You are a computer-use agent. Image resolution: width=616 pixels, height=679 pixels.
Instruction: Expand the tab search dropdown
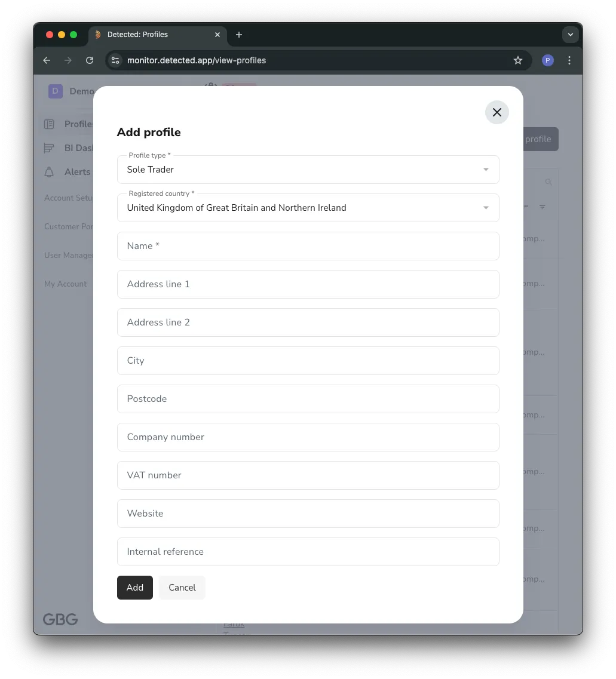pyautogui.click(x=570, y=35)
